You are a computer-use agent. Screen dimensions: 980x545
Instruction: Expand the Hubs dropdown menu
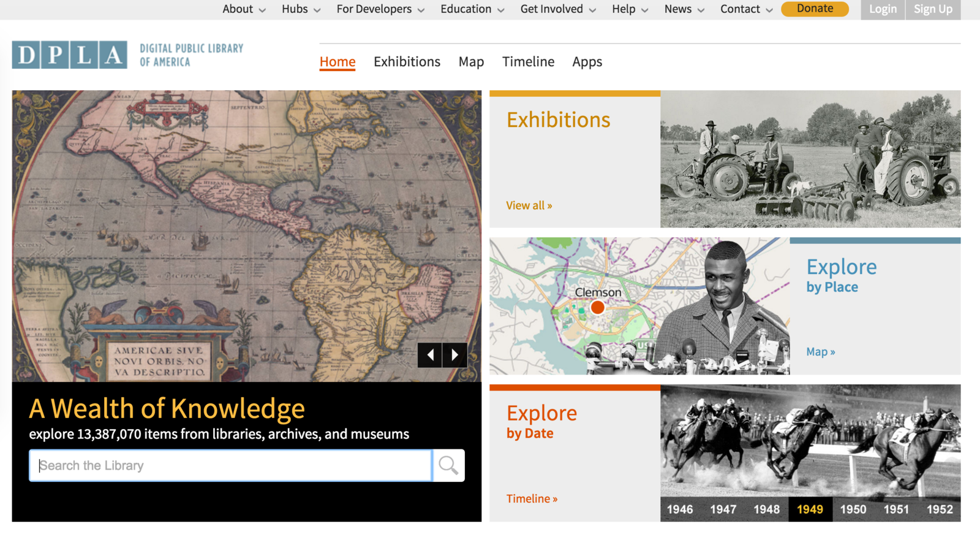(x=301, y=9)
